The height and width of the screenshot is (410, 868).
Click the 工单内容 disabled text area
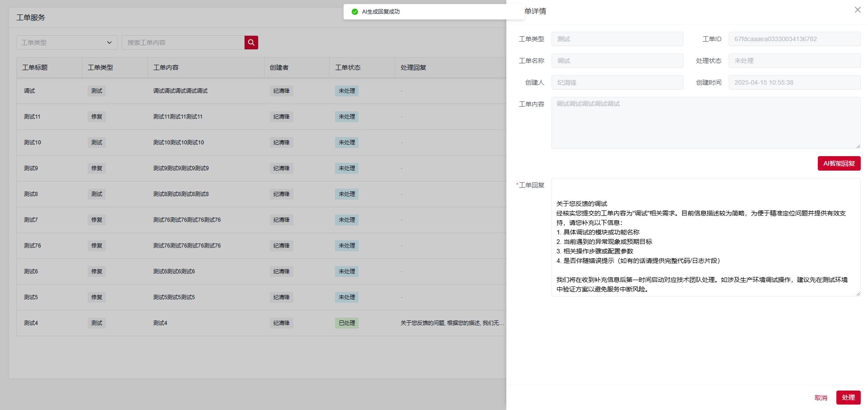(x=705, y=123)
